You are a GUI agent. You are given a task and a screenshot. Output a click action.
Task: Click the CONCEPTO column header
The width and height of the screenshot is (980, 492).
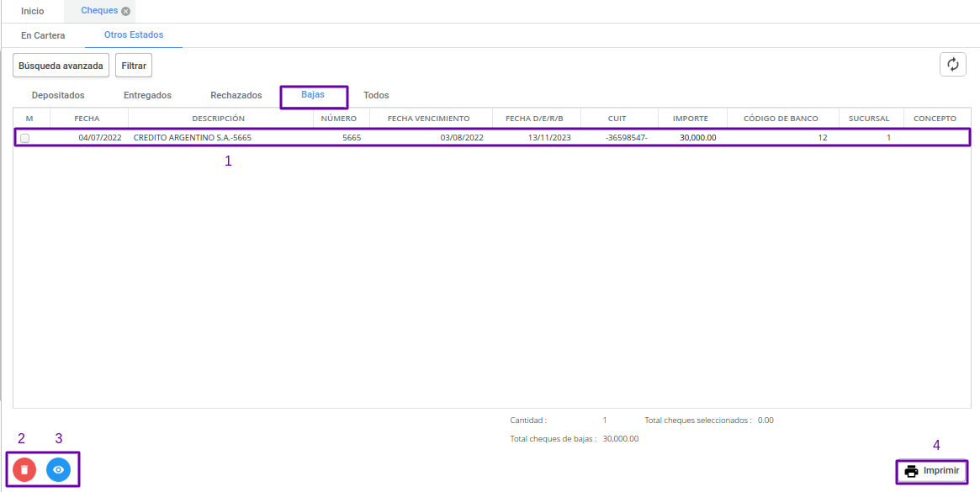click(x=935, y=118)
